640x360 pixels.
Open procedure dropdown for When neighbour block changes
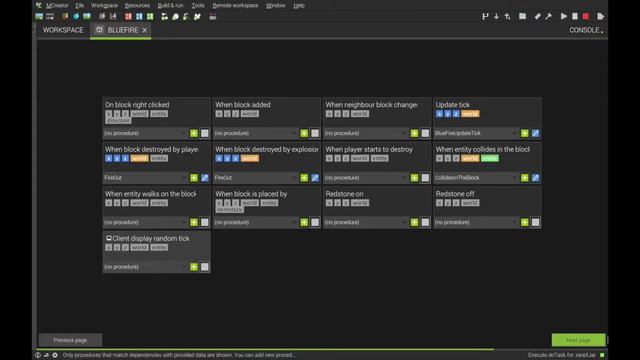pos(366,133)
